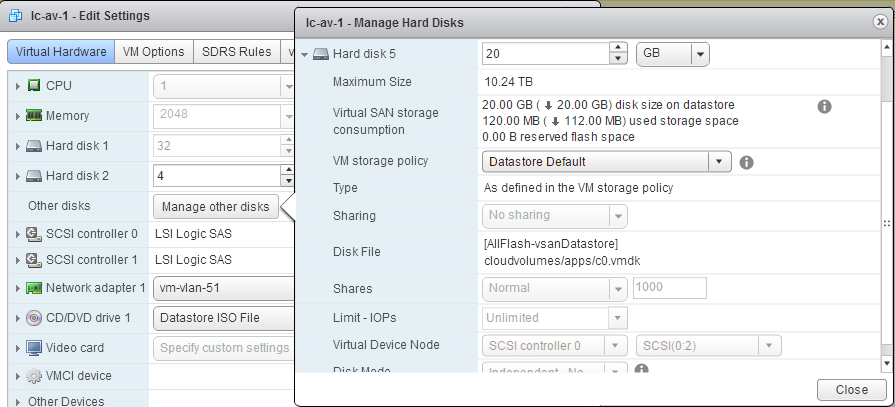Click the CD/DVD drive 1 disc icon
This screenshot has width=895, height=407.
click(34, 318)
